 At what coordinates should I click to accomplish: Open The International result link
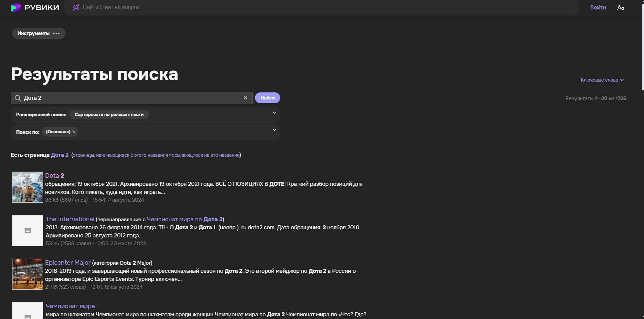pos(70,219)
